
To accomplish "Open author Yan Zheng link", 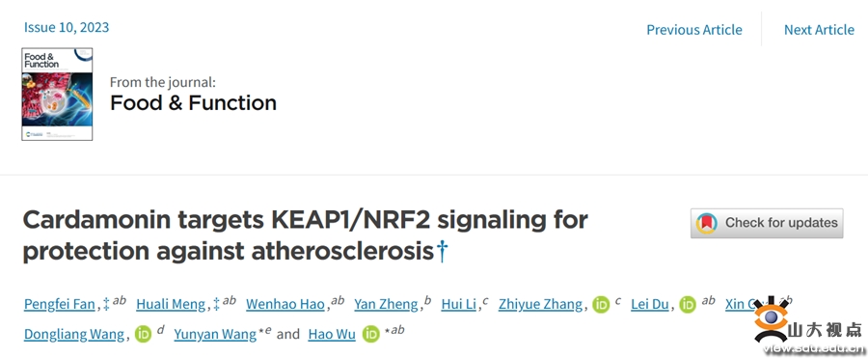I will tap(386, 304).
